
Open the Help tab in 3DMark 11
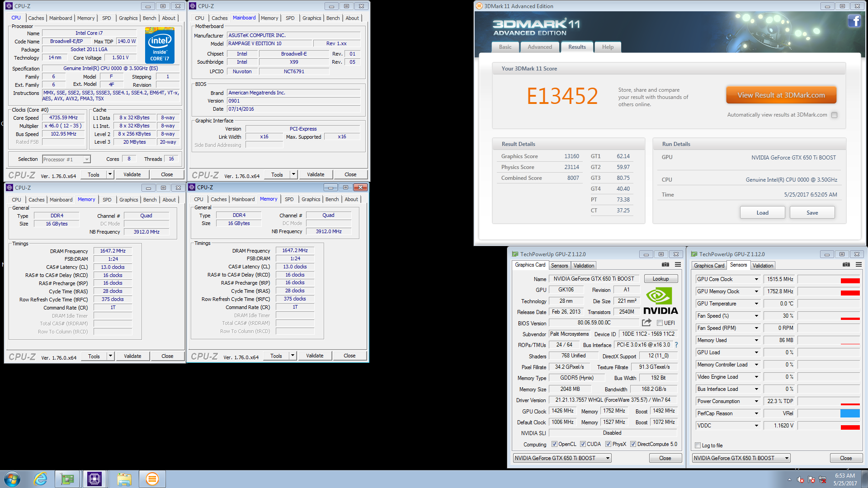608,47
